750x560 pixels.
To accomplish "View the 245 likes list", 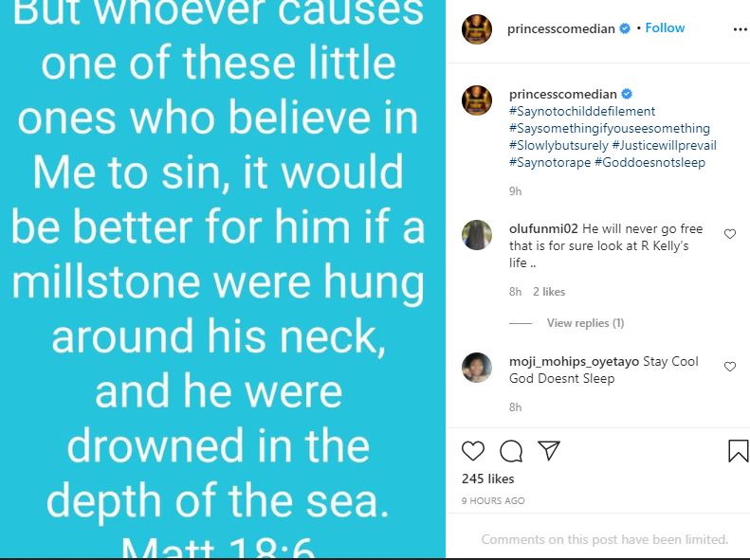I will pyautogui.click(x=487, y=479).
